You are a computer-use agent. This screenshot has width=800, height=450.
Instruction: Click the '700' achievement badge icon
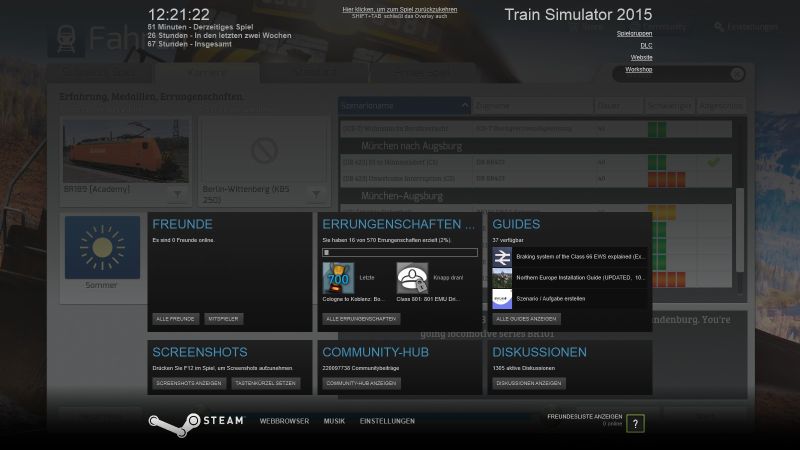pos(338,278)
